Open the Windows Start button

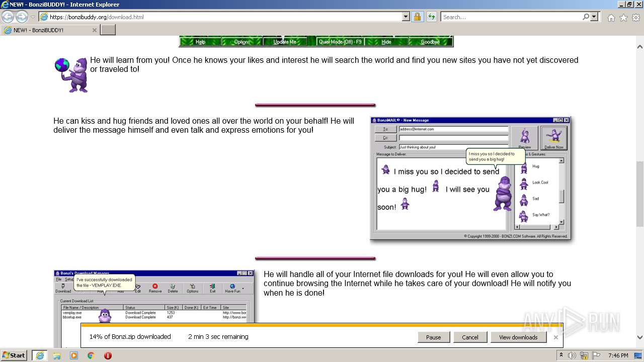click(14, 355)
